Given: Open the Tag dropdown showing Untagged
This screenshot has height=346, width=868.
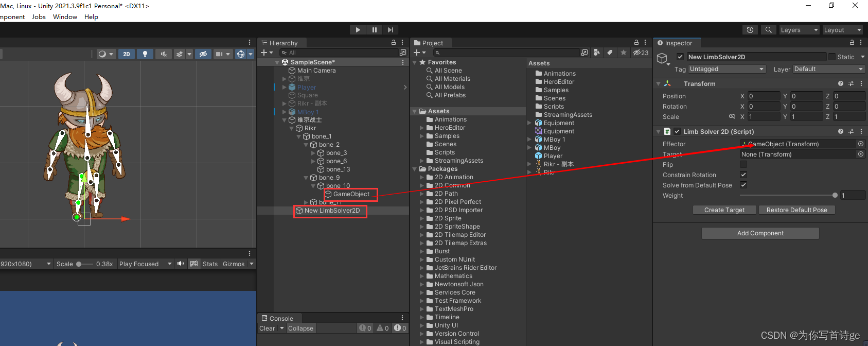Looking at the screenshot, I should 727,69.
